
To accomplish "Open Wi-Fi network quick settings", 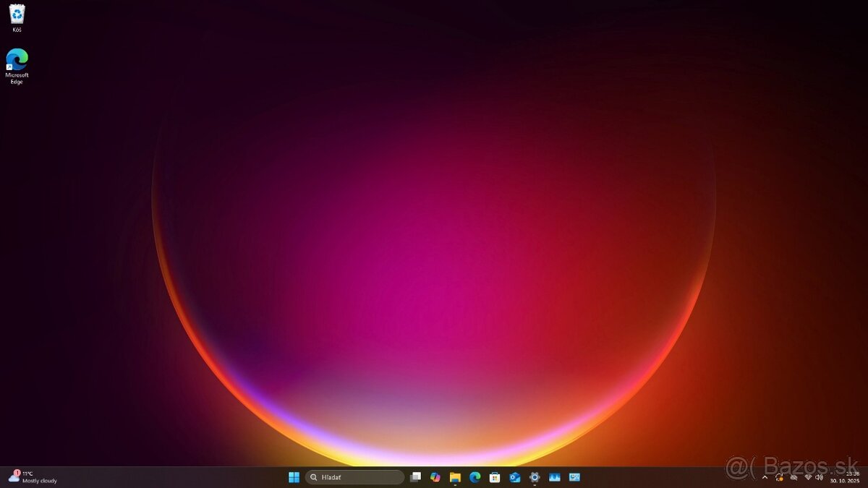I will [808, 477].
